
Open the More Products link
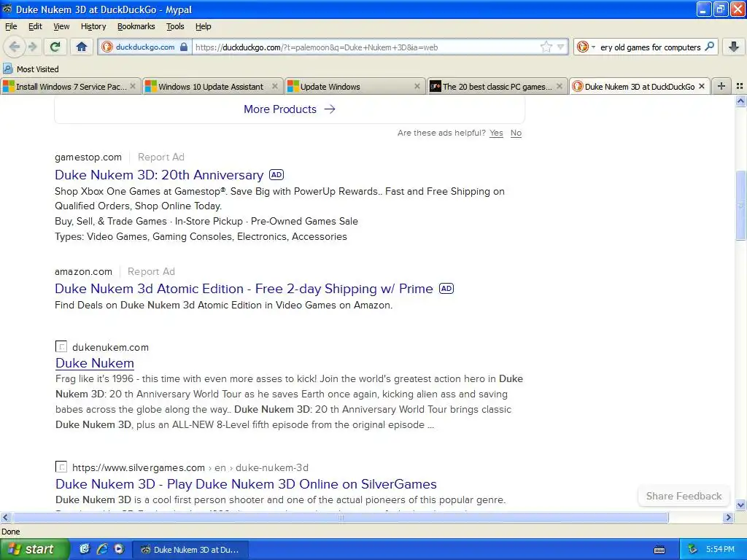[x=290, y=109]
